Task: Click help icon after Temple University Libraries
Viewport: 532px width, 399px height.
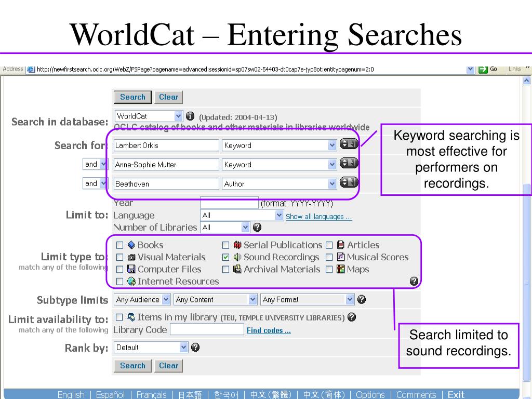Action: (352, 317)
